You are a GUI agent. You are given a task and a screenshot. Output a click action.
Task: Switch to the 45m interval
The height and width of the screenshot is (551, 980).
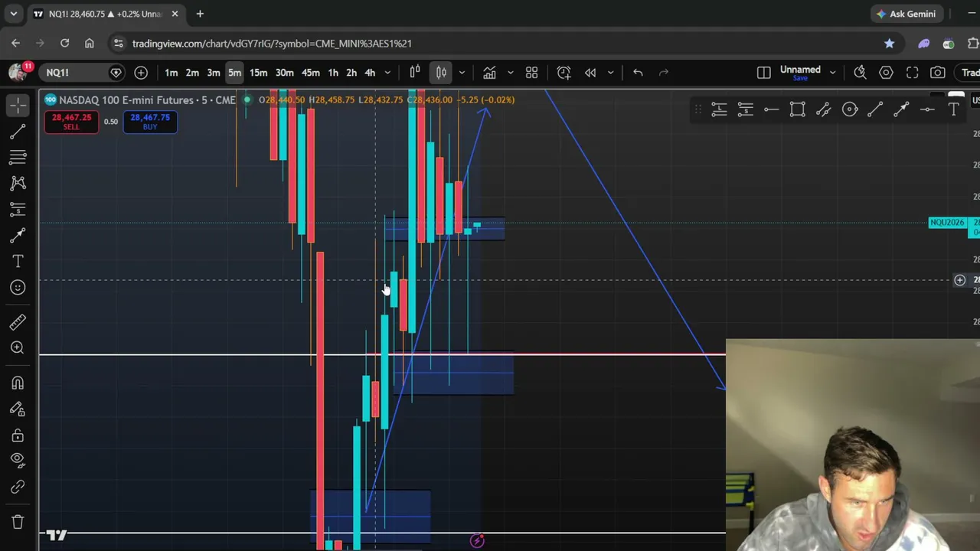pos(310,73)
